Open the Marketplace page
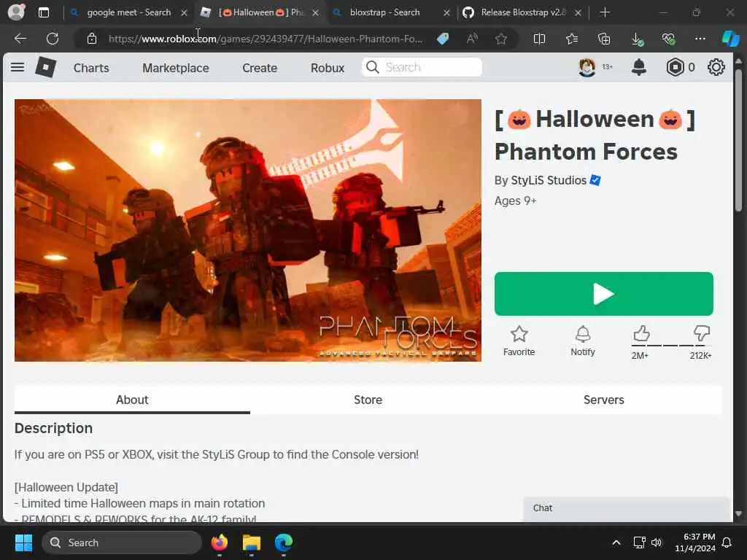Viewport: 747px width, 560px height. pyautogui.click(x=175, y=68)
